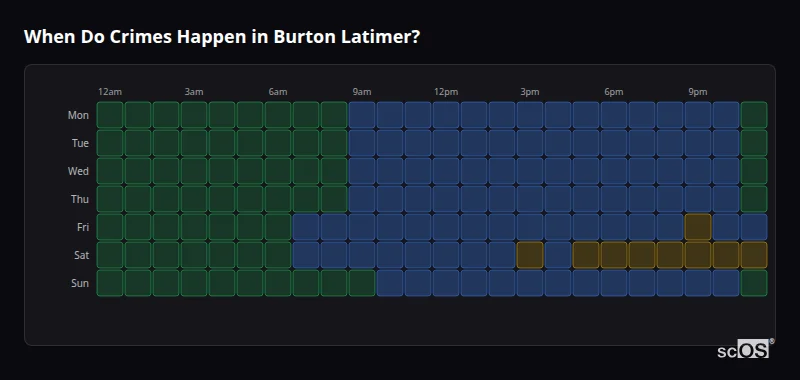
Task: Click the Sat row label
Action: click(81, 256)
